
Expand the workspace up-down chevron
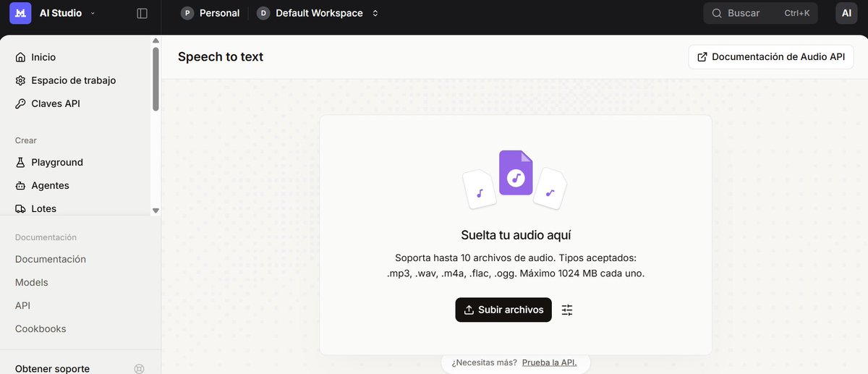(x=375, y=13)
